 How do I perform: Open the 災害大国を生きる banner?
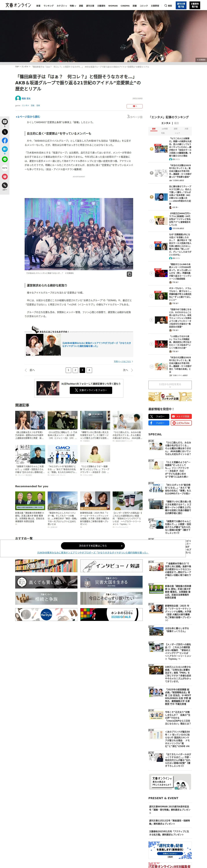coord(111,582)
